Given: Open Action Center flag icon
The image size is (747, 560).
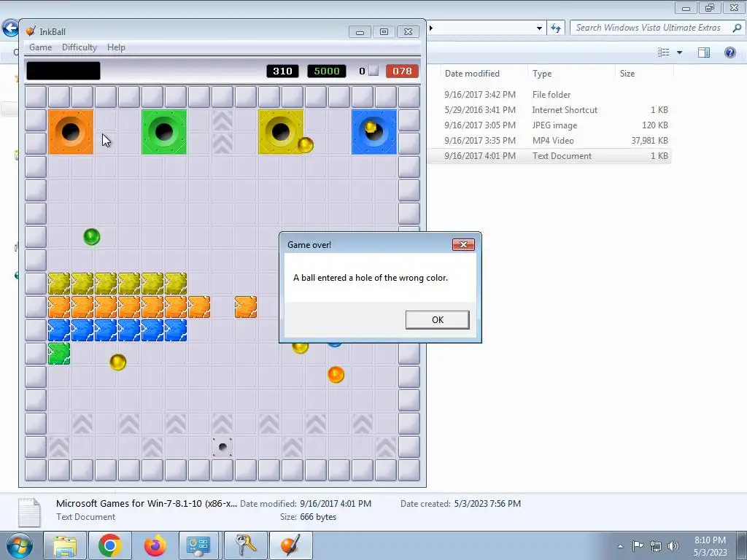Looking at the screenshot, I should tap(638, 545).
